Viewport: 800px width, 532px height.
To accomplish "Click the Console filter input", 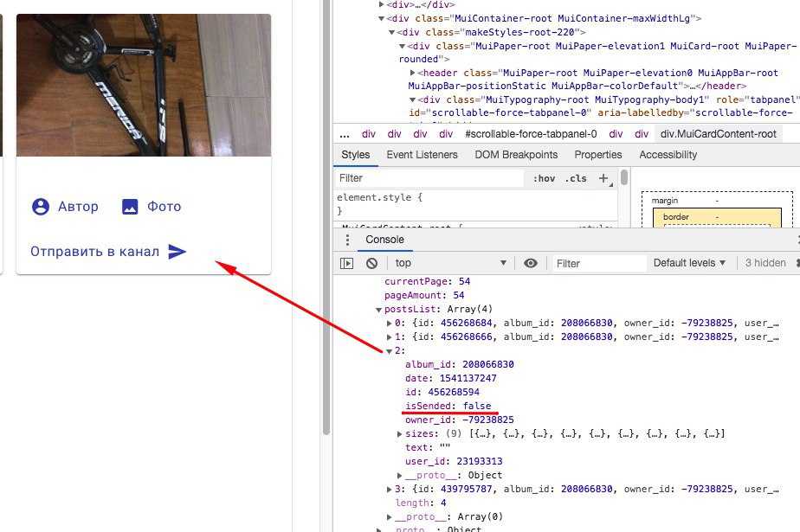I will click(x=599, y=264).
